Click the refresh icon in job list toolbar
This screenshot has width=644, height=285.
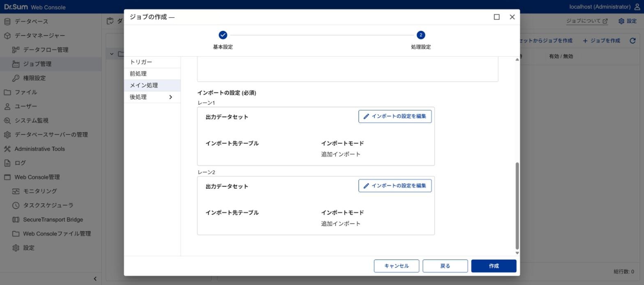click(632, 41)
